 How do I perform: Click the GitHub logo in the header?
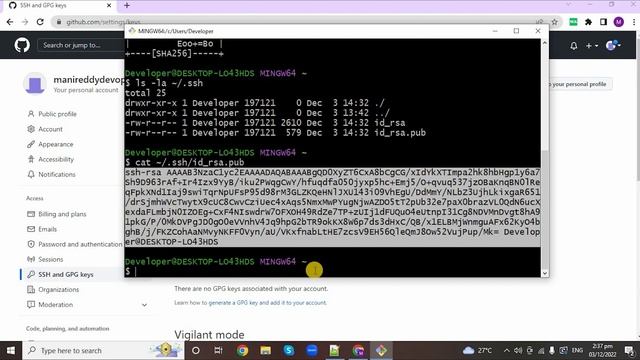(22, 45)
